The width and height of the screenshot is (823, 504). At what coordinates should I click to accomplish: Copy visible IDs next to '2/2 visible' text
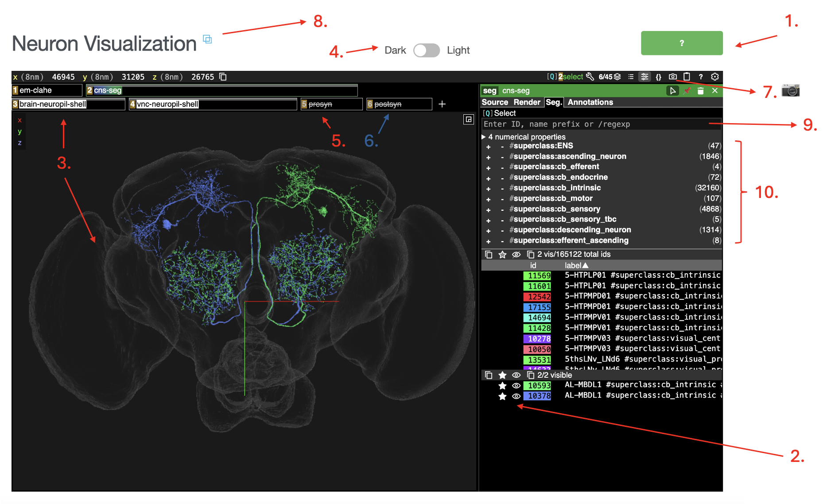click(530, 375)
